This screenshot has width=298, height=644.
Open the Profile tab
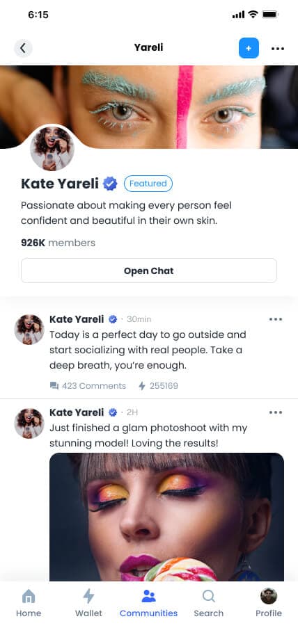pos(268,602)
